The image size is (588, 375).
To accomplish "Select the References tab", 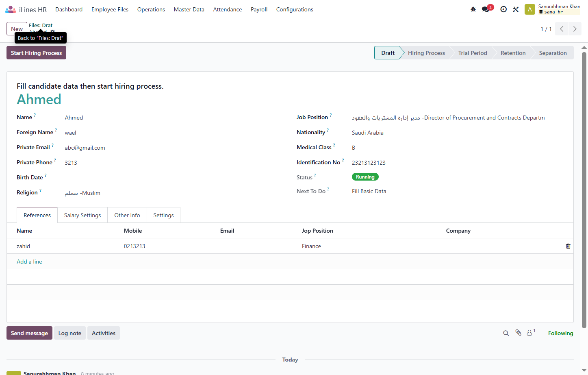I will click(37, 215).
